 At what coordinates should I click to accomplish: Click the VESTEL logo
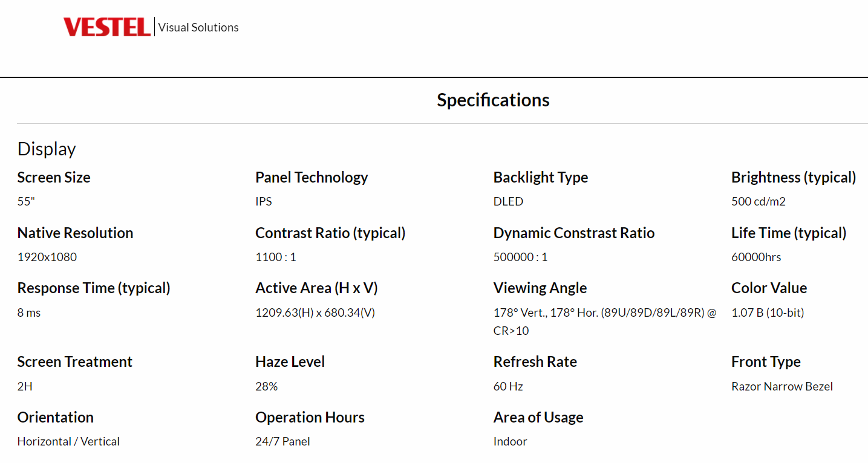point(107,27)
